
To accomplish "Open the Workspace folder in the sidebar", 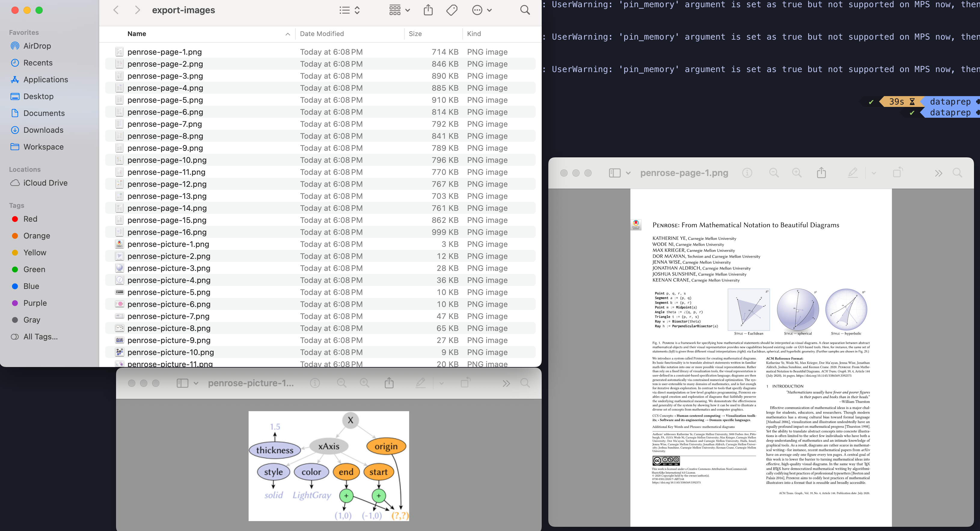I will (x=43, y=147).
